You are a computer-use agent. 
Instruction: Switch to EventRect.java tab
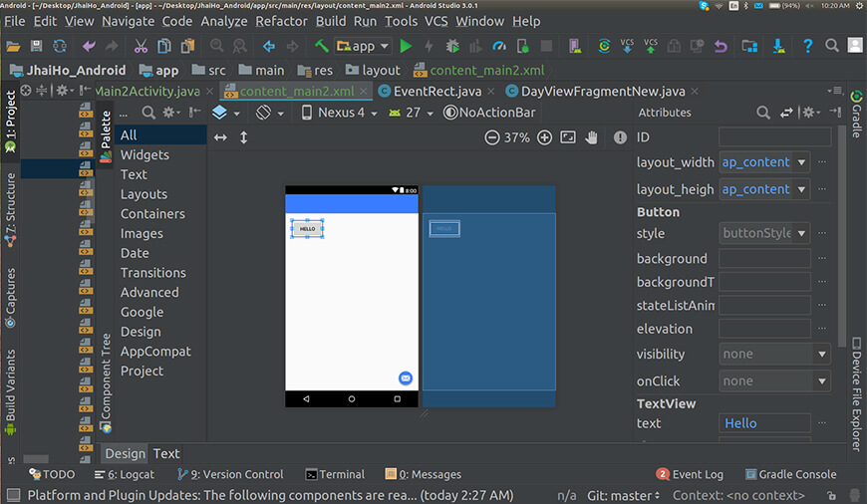(x=436, y=92)
